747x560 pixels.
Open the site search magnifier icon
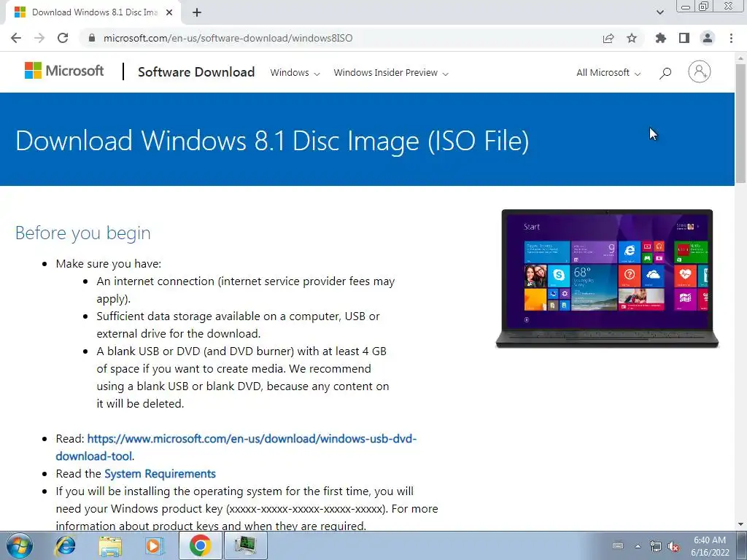pyautogui.click(x=665, y=72)
